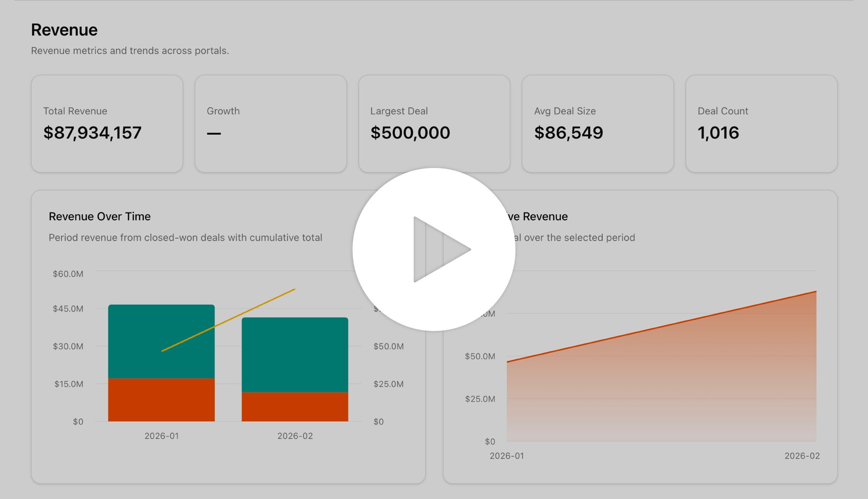Select the orange segment of the 2026-02 bar
This screenshot has width=868, height=499.
click(x=294, y=406)
